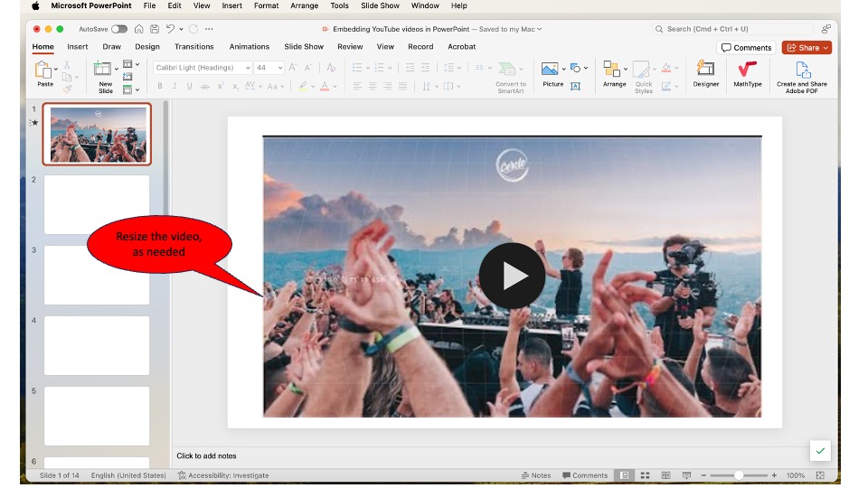Image resolution: width=868 pixels, height=488 pixels.
Task: Adjust the zoom slider handle
Action: tap(739, 475)
